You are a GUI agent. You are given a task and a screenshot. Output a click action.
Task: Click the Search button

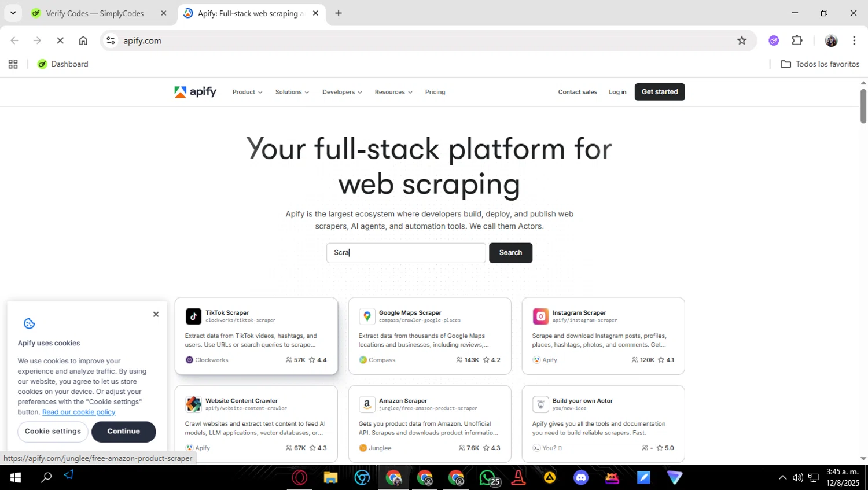510,253
